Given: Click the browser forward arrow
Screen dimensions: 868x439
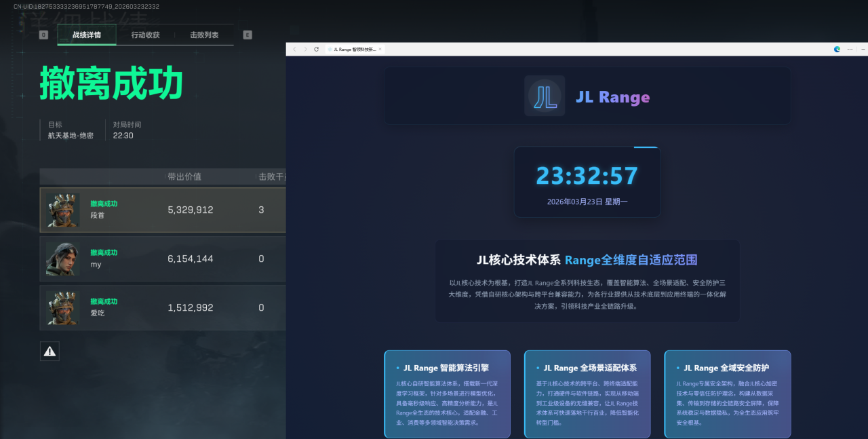Looking at the screenshot, I should 305,50.
